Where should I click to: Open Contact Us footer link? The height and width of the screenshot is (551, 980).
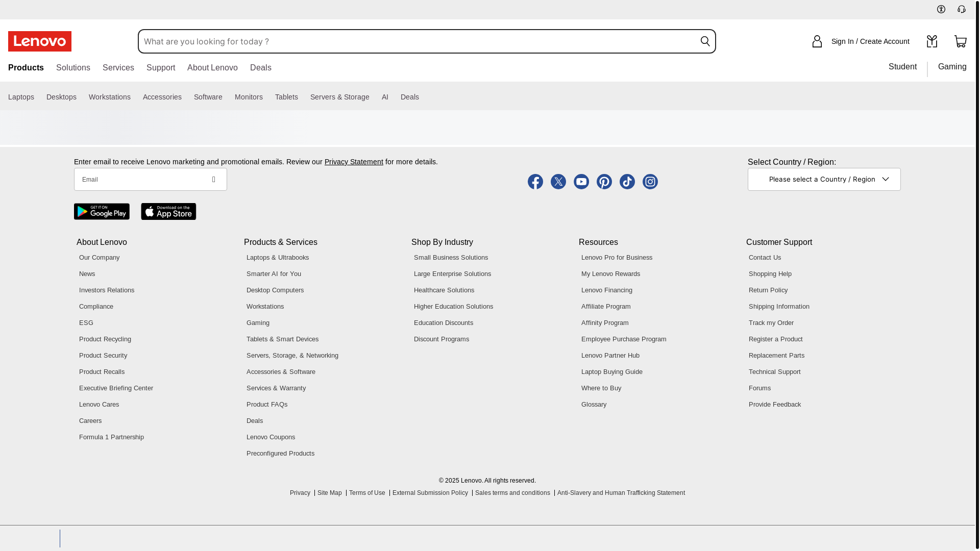(x=765, y=258)
